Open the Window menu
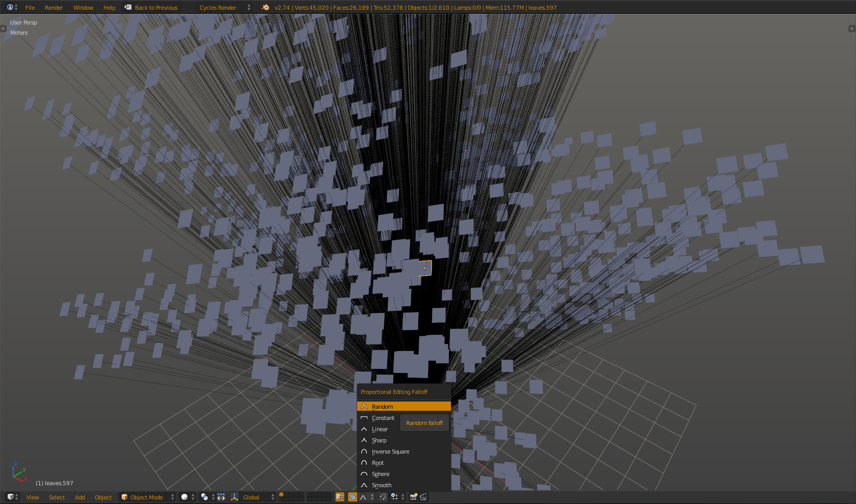856x504 pixels. [83, 8]
